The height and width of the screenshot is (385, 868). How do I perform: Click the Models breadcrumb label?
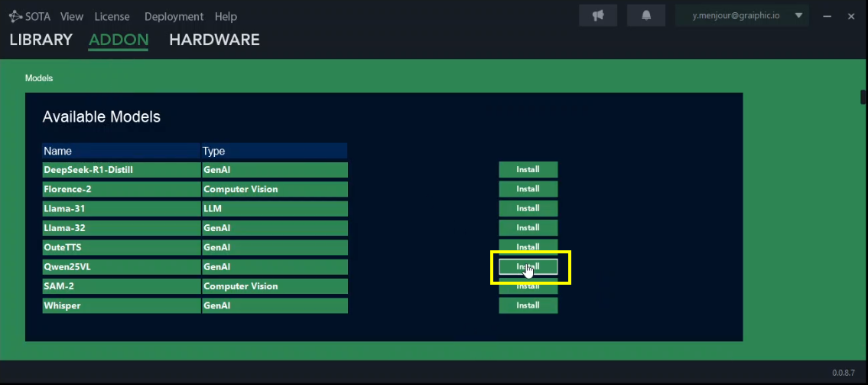pyautogui.click(x=39, y=78)
